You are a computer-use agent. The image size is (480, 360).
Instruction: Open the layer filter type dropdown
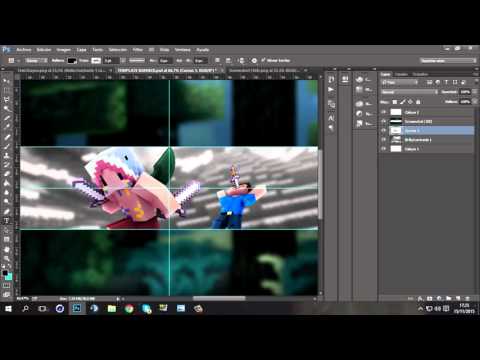[399, 82]
